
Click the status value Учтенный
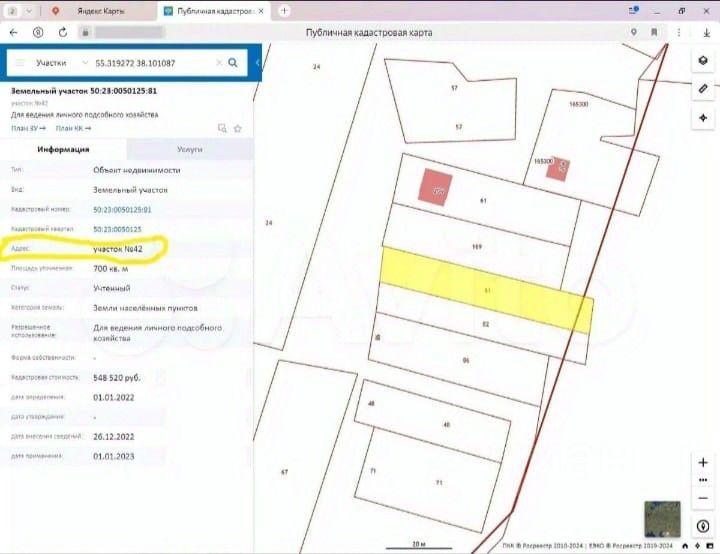[x=112, y=288]
